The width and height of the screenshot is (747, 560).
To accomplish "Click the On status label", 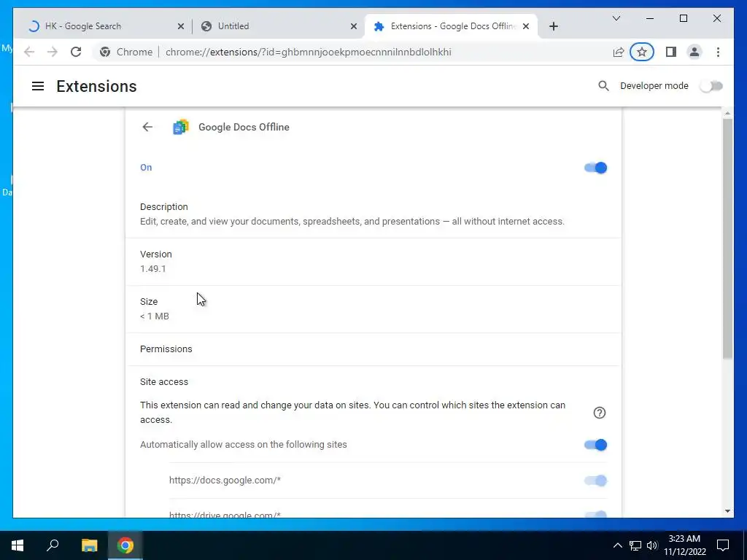I will [146, 168].
